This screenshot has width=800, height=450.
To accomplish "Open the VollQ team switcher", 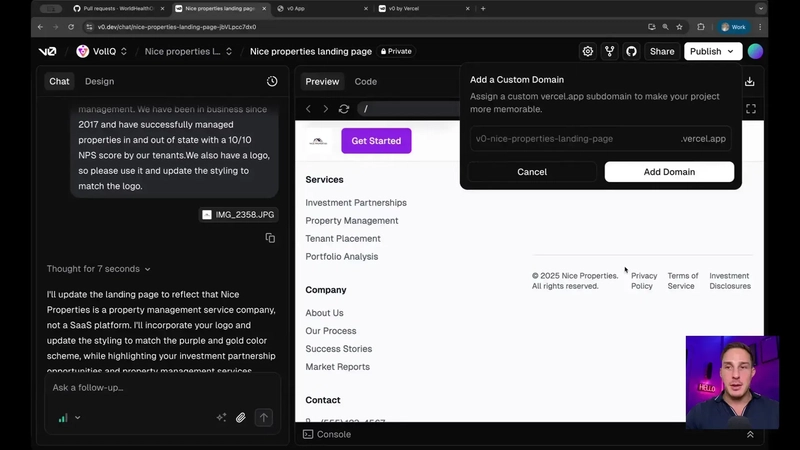I will [x=102, y=52].
